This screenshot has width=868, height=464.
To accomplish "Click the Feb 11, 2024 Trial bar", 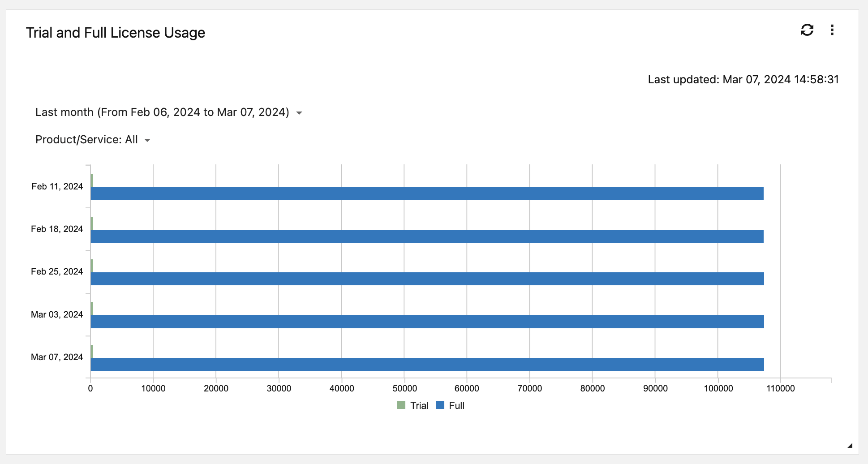I will (x=92, y=180).
